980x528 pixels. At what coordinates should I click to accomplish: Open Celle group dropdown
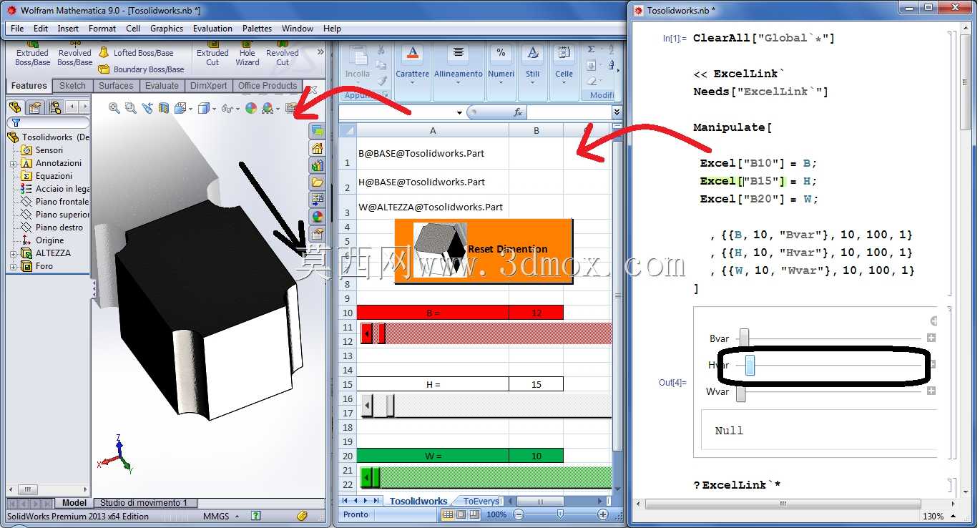coord(564,82)
